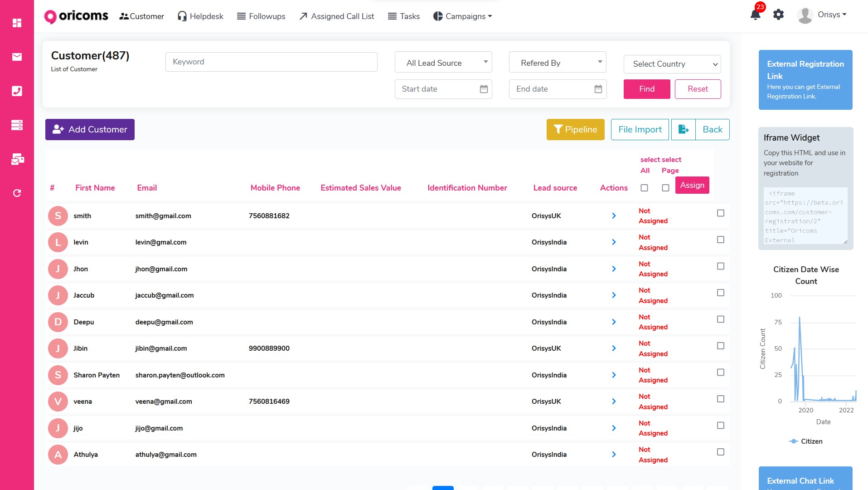Open the phone call sidebar icon
868x490 pixels.
[x=17, y=91]
